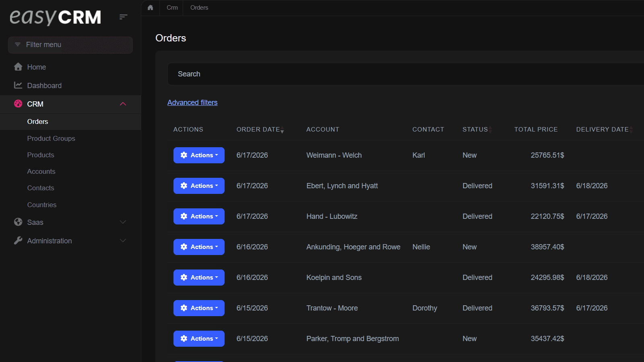This screenshot has width=644, height=362.
Task: Click the Search orders field
Action: (x=406, y=74)
